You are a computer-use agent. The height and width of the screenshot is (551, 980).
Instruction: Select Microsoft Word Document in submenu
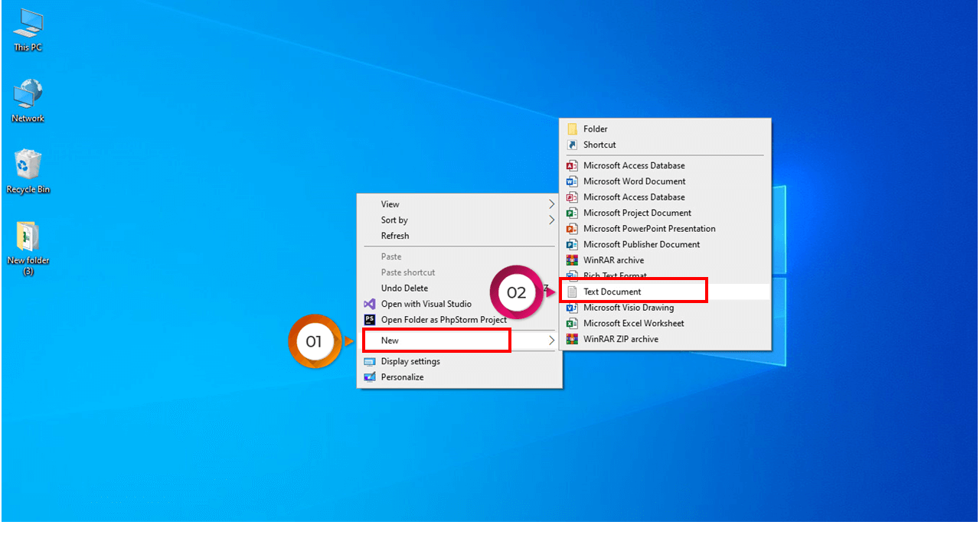(x=634, y=181)
